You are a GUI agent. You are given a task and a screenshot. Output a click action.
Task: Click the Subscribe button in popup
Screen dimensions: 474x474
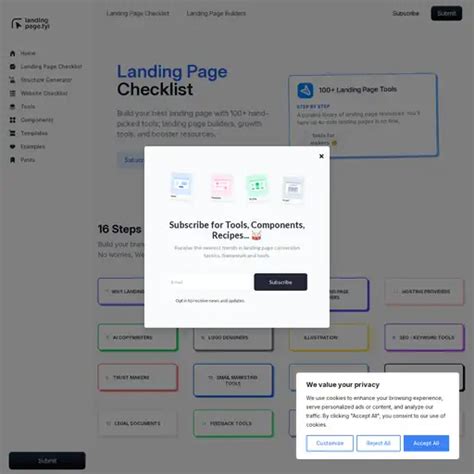(280, 282)
